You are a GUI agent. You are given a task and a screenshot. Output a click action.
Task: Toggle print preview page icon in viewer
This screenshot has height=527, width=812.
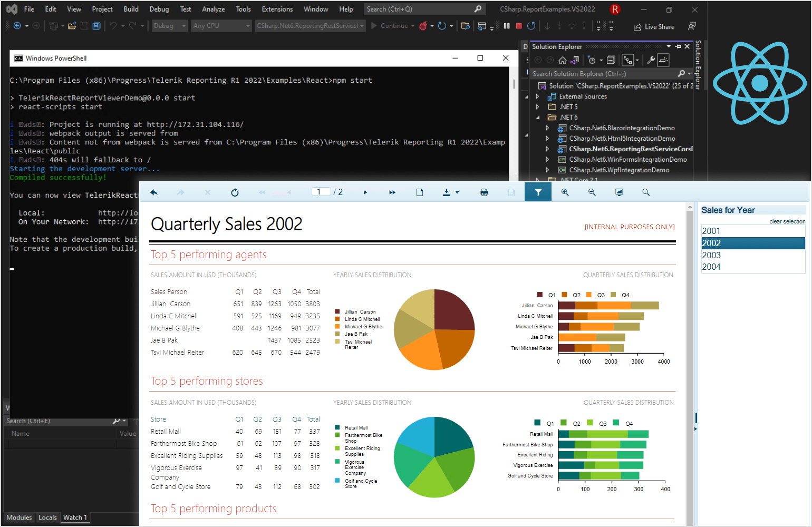click(420, 192)
